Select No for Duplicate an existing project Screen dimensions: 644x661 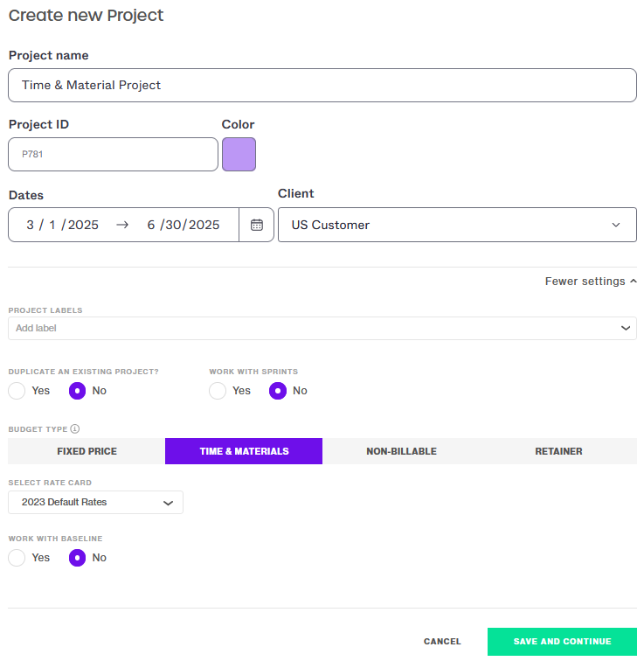(x=77, y=391)
